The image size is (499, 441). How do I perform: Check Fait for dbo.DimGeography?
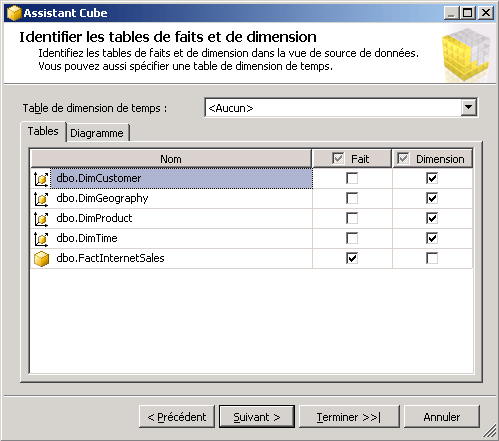pos(352,198)
